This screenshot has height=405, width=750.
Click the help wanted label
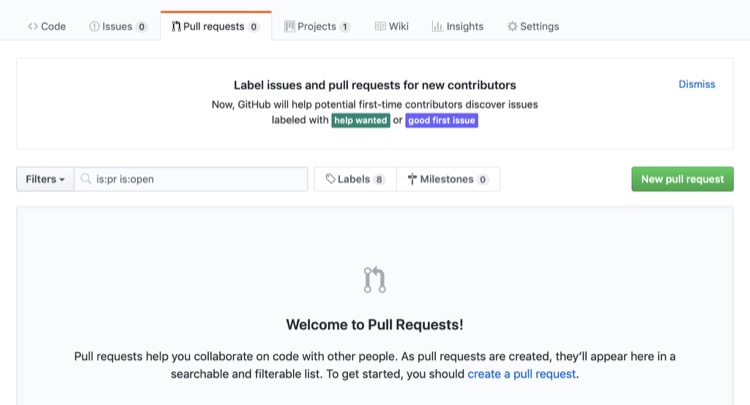tap(361, 120)
